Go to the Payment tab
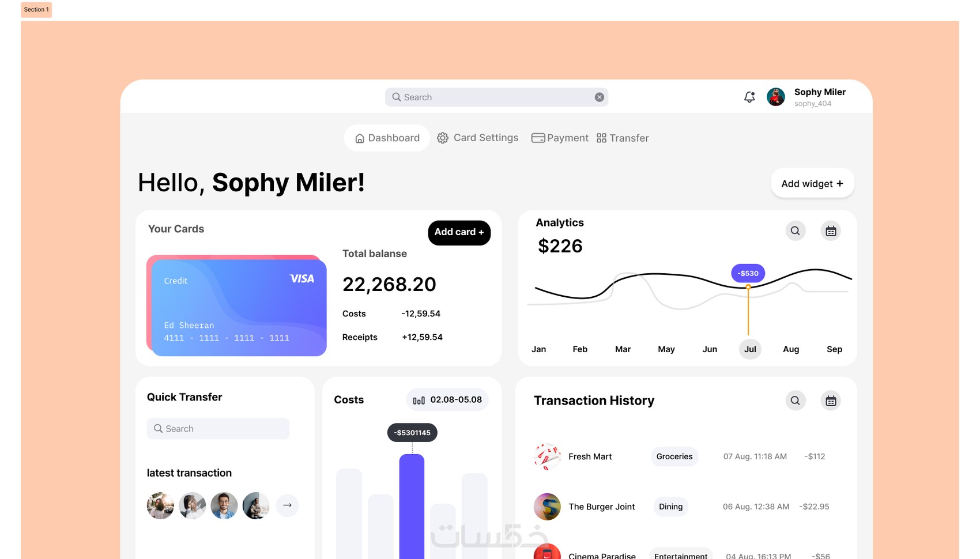 click(x=560, y=138)
